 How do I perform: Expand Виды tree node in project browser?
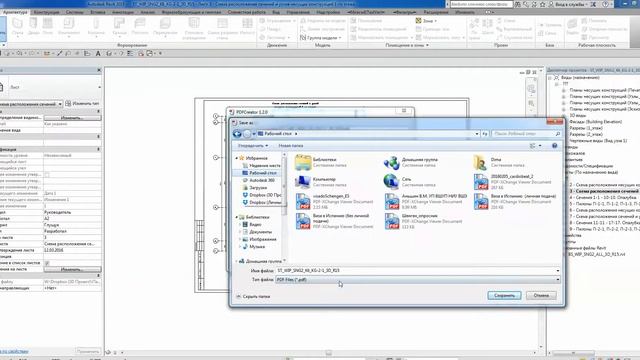point(550,78)
